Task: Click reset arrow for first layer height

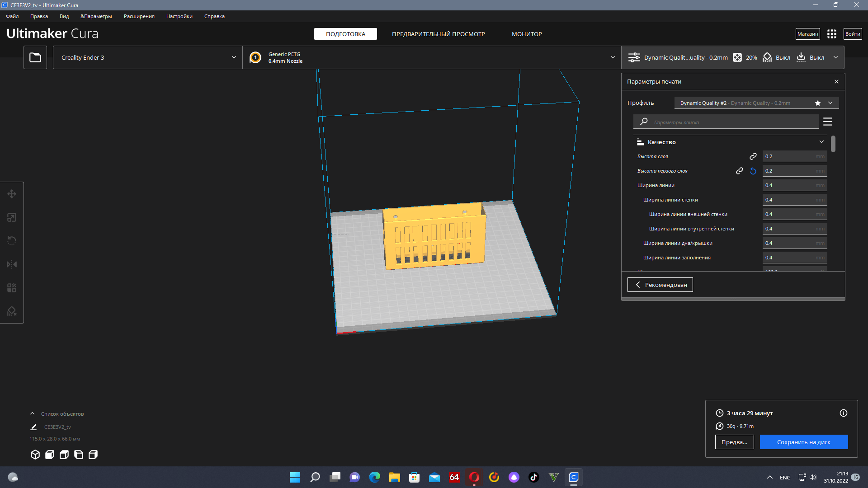Action: pos(753,171)
